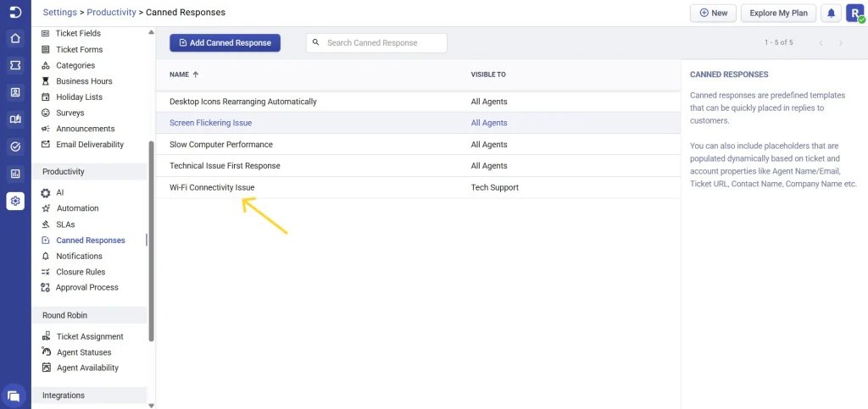Viewport: 868px width, 409px height.
Task: Click Explore My Plan button
Action: (x=778, y=14)
